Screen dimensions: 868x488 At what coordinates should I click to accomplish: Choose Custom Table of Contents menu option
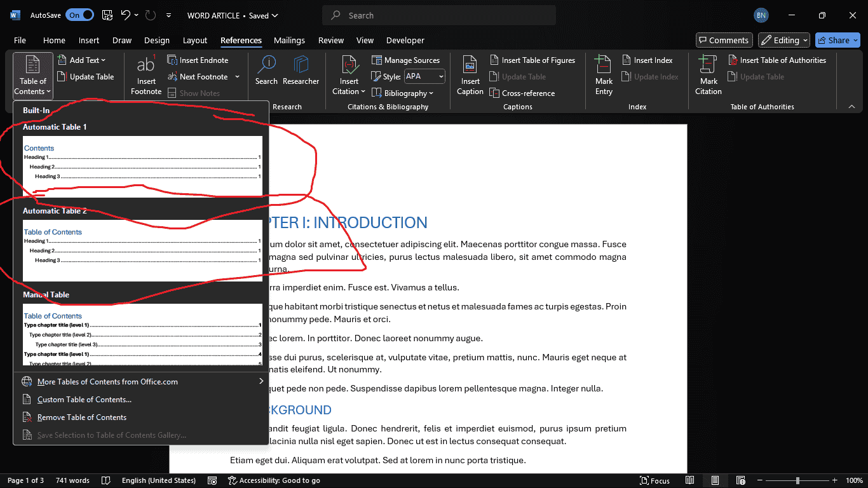pyautogui.click(x=85, y=400)
